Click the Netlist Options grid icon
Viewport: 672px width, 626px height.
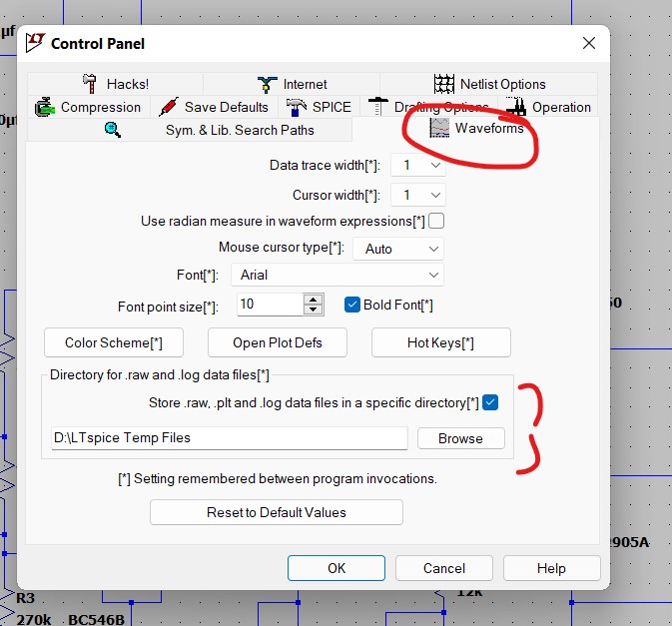tap(444, 84)
